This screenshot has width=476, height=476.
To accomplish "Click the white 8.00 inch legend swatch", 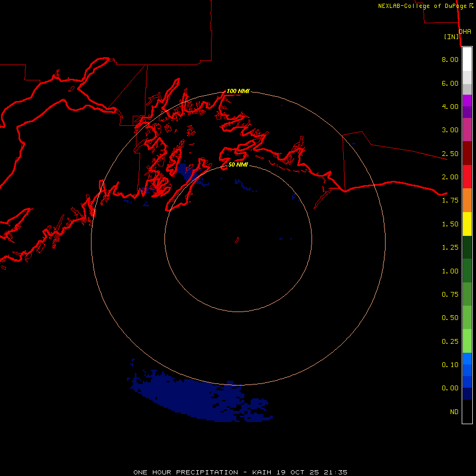I will [467, 59].
